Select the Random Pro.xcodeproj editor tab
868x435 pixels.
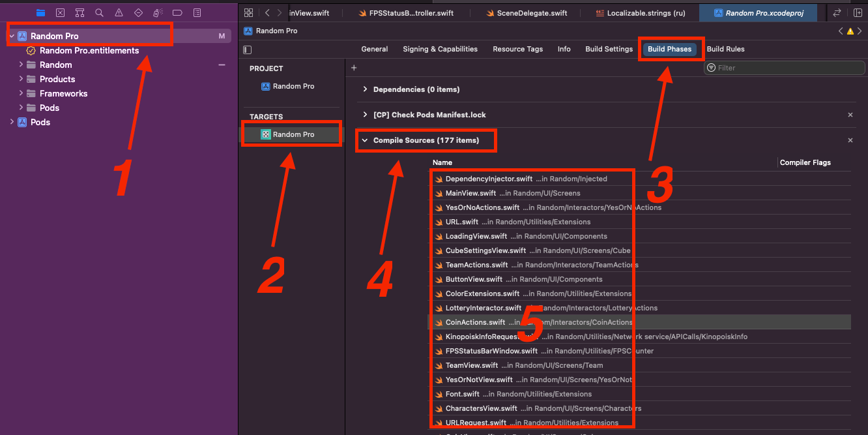point(759,12)
